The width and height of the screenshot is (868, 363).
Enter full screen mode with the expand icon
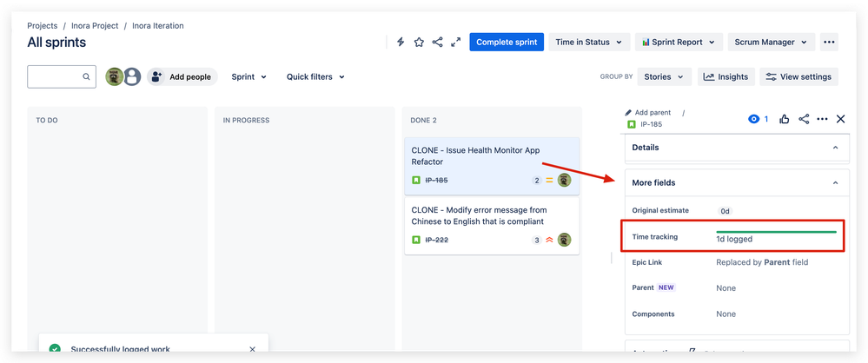tap(455, 42)
